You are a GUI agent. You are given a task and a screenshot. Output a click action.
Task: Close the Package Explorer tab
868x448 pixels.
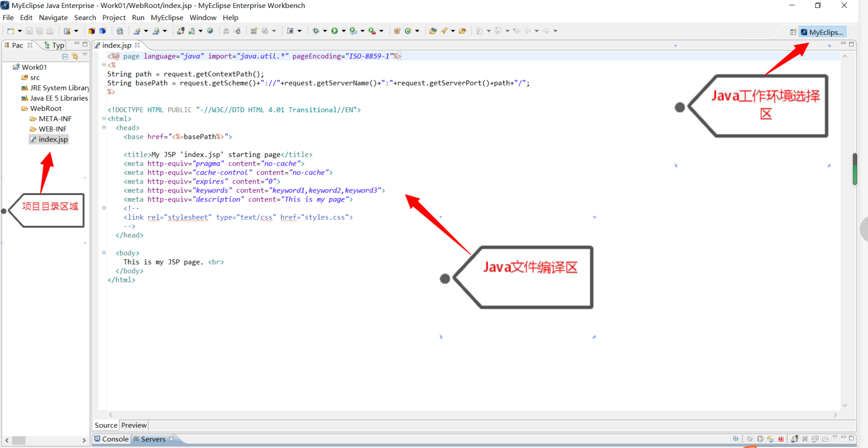tap(30, 45)
